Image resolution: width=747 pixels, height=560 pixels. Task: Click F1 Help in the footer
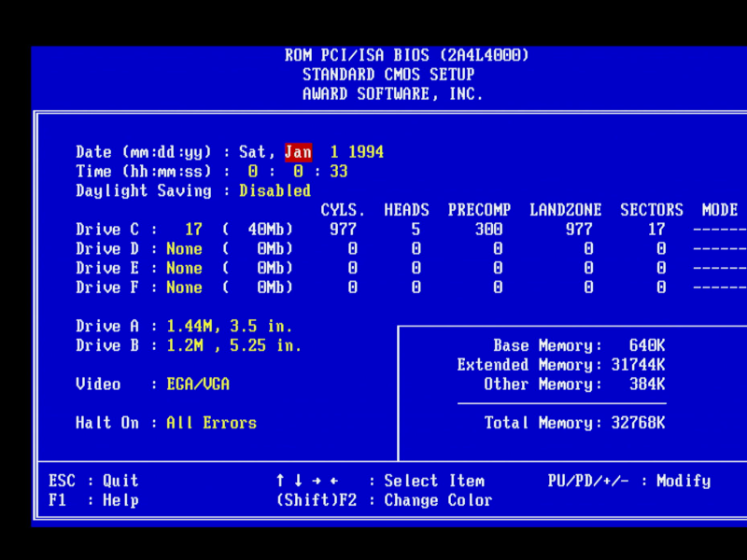tap(93, 501)
